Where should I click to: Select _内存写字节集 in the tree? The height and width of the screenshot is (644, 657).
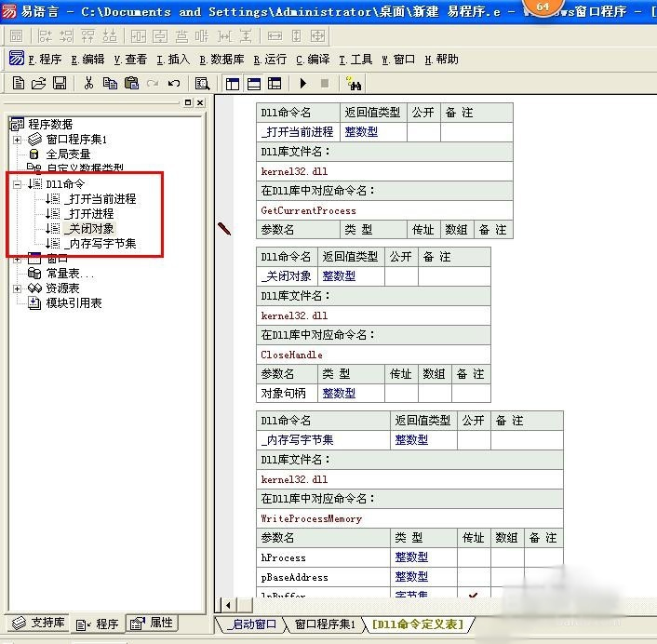pos(101,244)
